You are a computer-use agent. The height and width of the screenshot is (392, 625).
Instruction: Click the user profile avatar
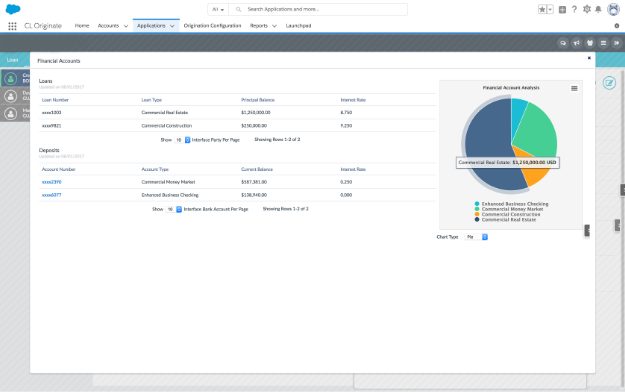tap(613, 9)
